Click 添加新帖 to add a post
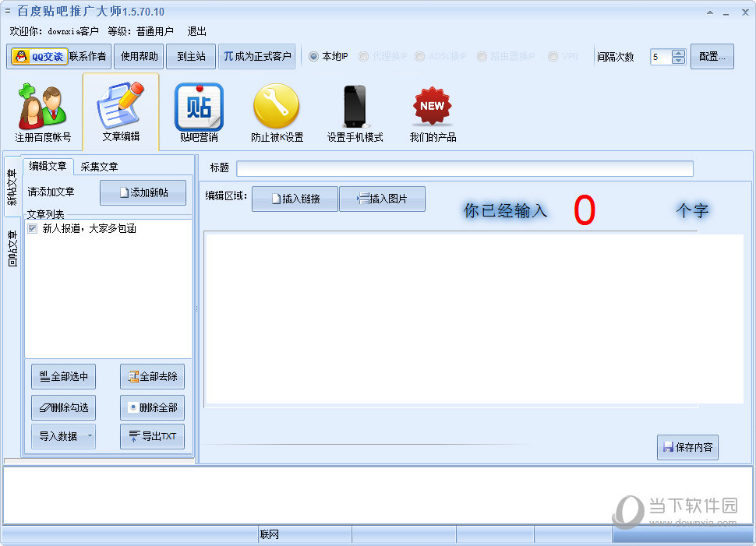Screen dimensions: 756x546 tap(143, 192)
